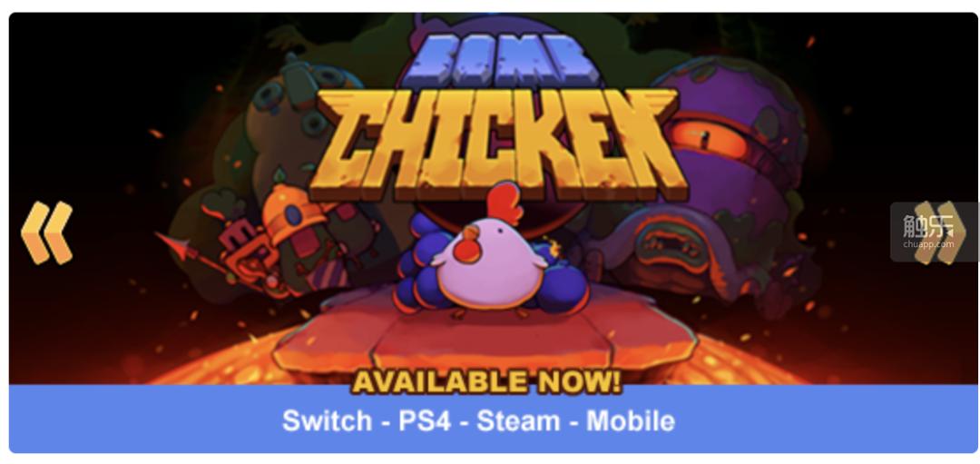Click the AVAILABLE NOW! banner text

(x=487, y=382)
